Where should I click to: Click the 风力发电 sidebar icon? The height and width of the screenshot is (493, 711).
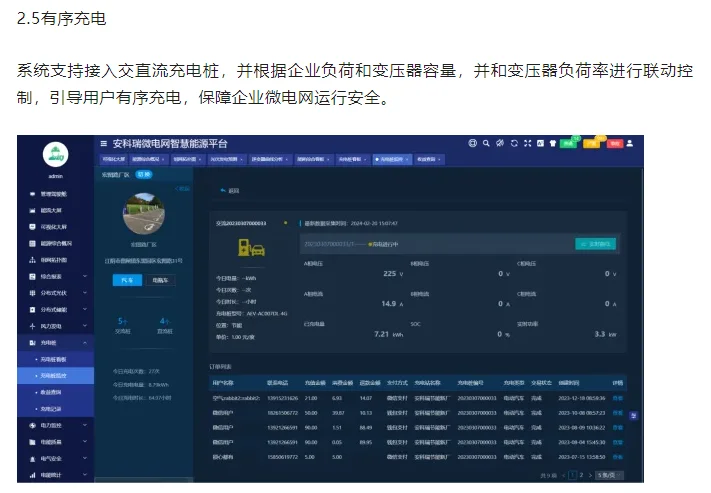32,326
